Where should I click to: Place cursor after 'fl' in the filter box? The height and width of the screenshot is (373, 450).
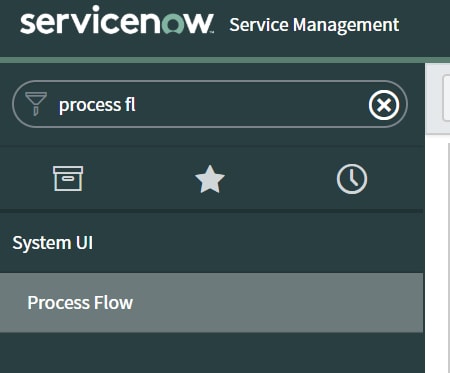tap(137, 105)
